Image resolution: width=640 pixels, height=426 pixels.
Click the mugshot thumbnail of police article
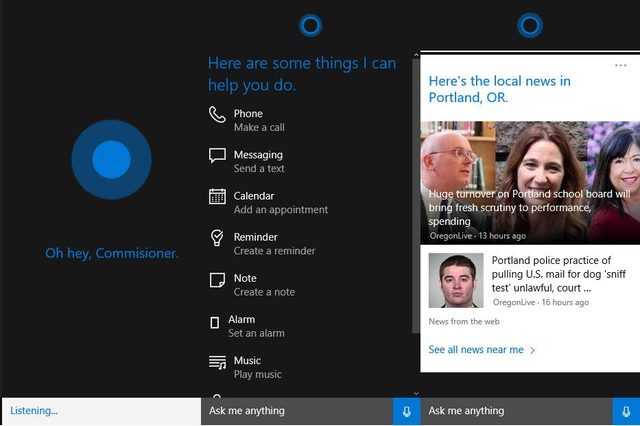pos(456,280)
